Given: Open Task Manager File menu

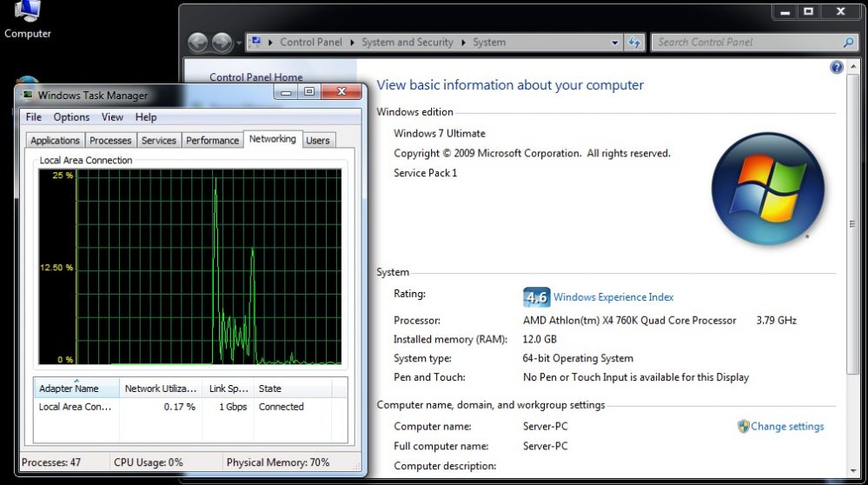Looking at the screenshot, I should pos(34,116).
